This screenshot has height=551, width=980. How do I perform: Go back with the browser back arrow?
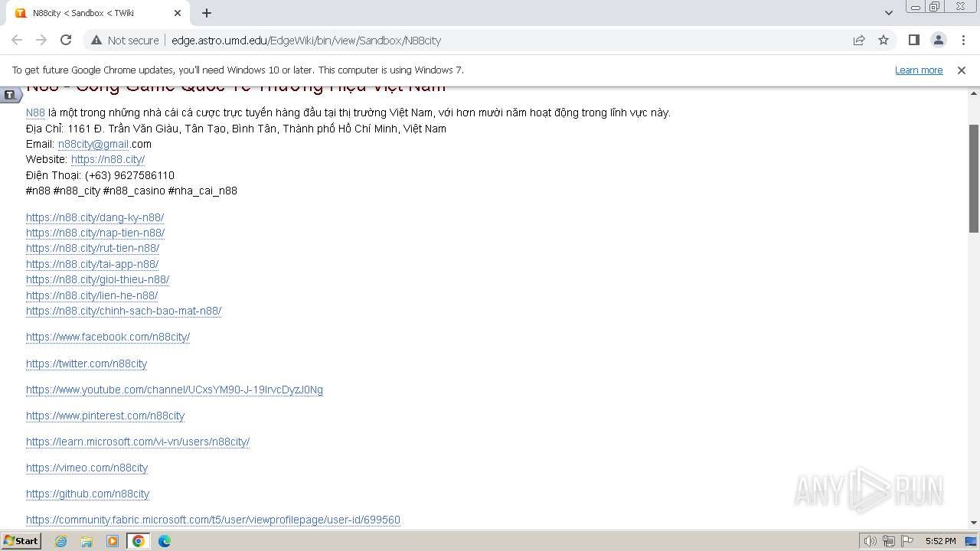click(17, 40)
